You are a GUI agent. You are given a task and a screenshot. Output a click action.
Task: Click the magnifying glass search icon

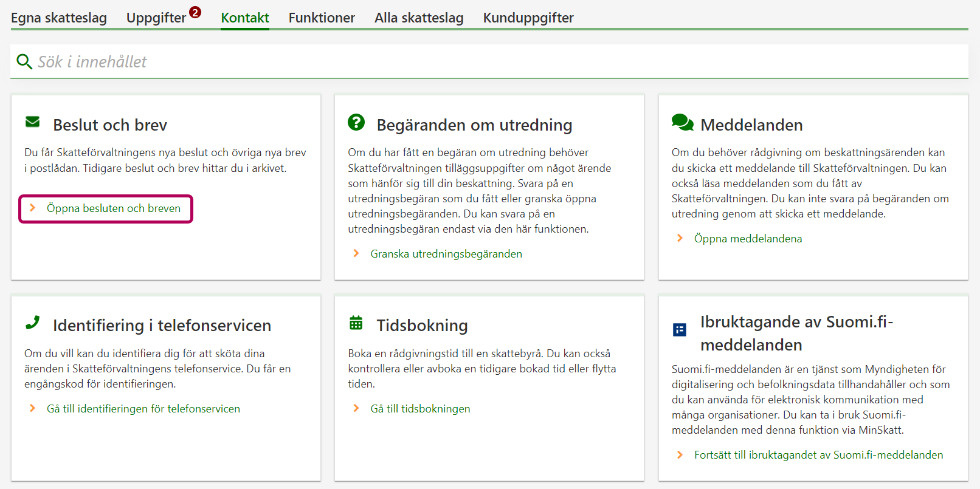coord(24,61)
